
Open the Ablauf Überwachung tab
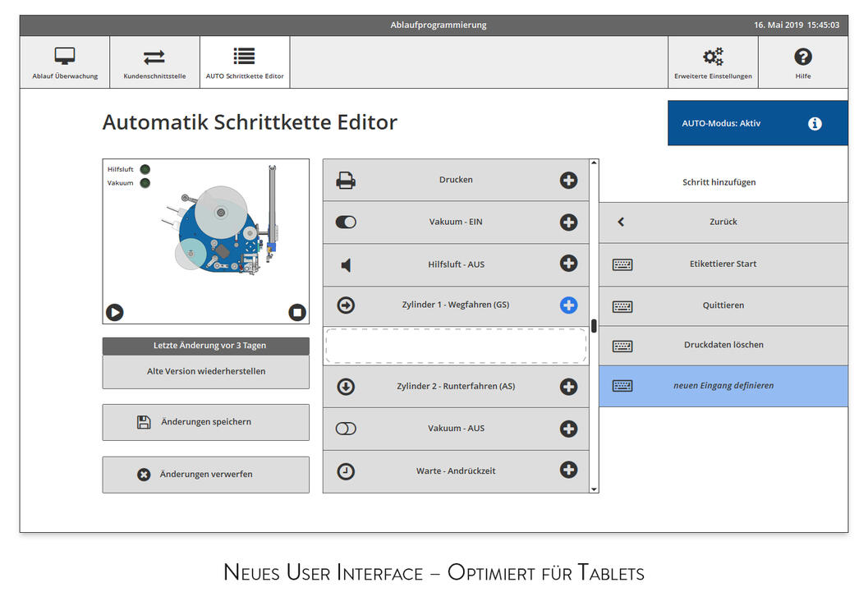point(65,62)
